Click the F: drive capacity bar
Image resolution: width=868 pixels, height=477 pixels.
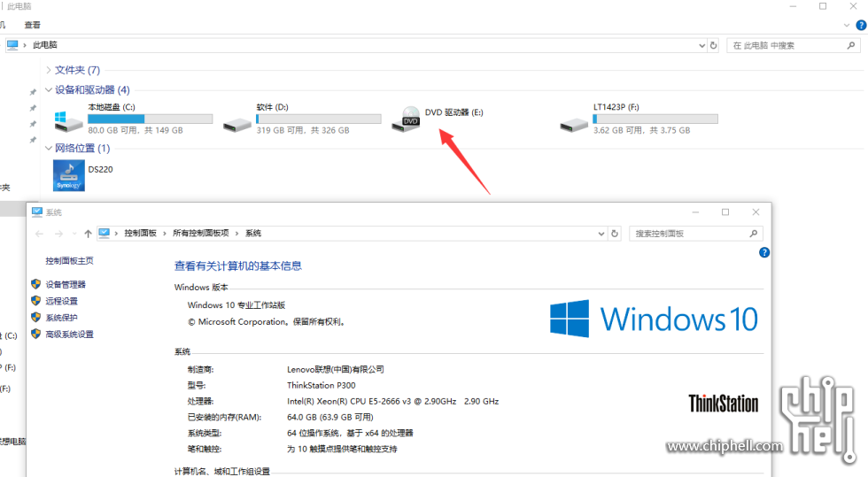coord(655,119)
